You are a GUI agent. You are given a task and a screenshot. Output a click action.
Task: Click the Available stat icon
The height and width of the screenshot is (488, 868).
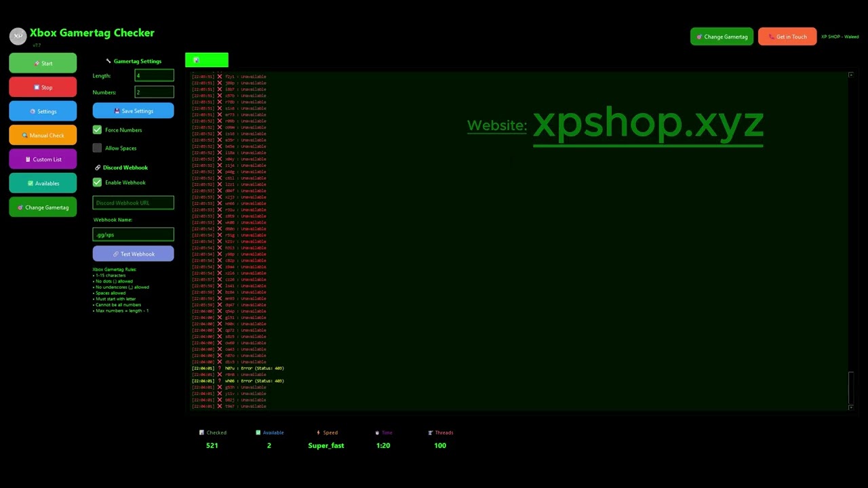(258, 432)
